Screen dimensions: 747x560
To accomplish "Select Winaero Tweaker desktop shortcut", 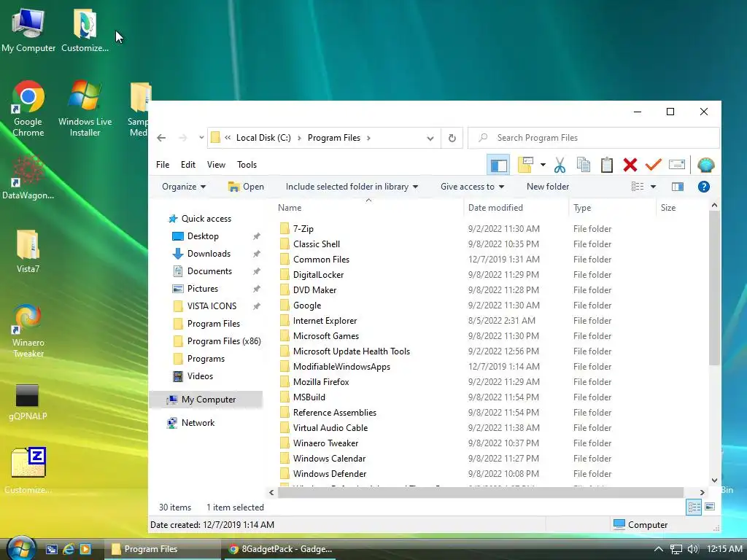I will (28, 331).
